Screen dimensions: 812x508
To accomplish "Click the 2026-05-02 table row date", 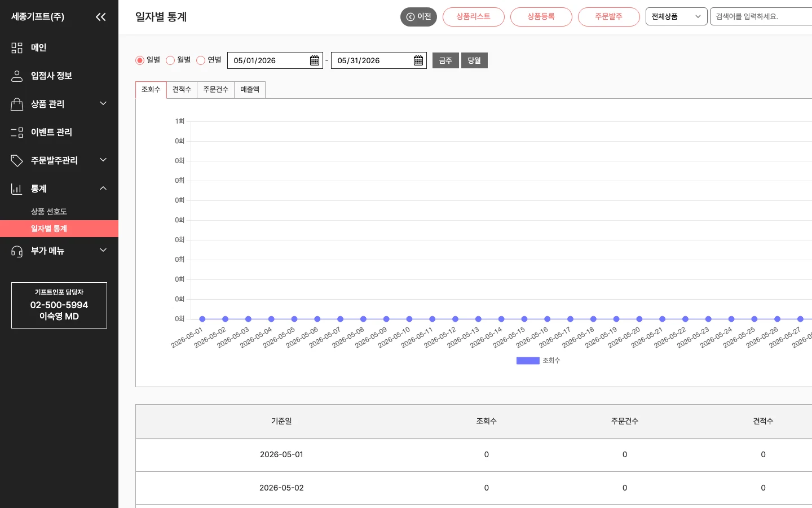I will (281, 488).
